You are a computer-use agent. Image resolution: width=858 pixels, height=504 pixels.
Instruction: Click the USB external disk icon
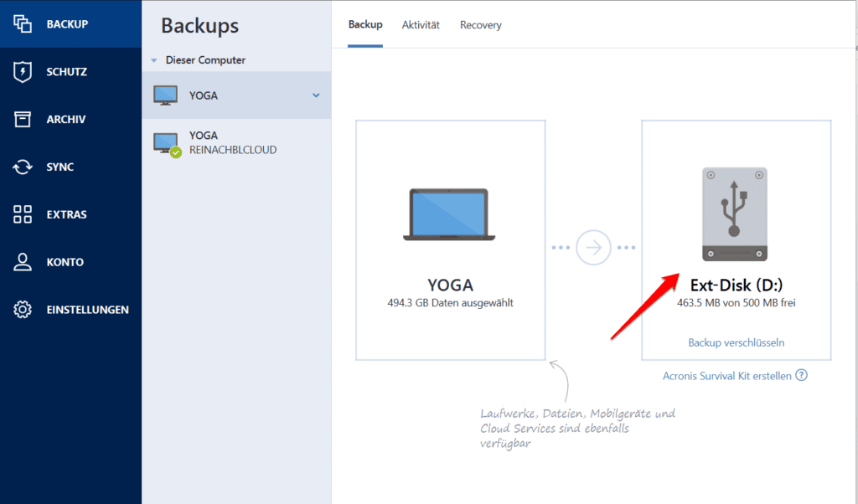[x=735, y=214]
